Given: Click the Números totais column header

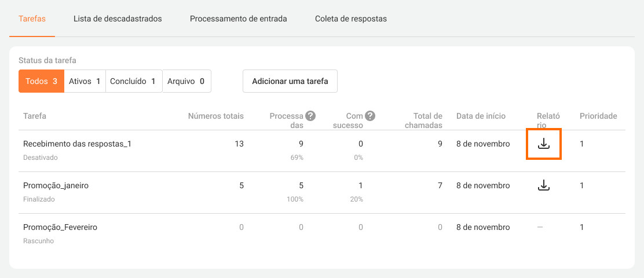Looking at the screenshot, I should (x=215, y=116).
